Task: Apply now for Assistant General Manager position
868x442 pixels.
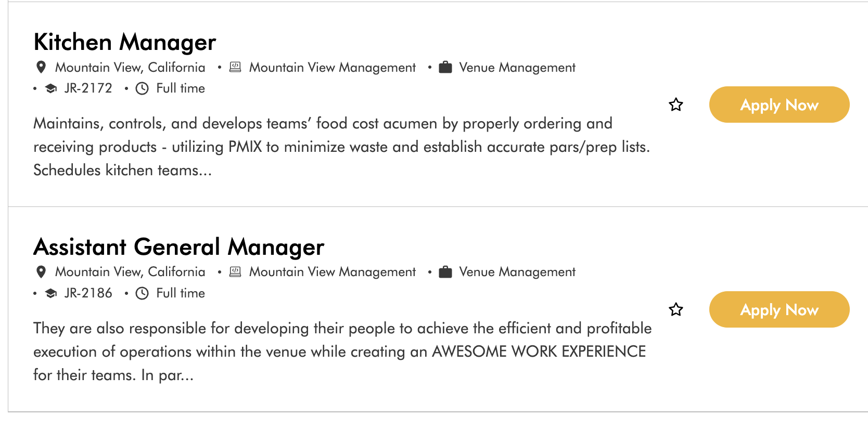Action: (x=779, y=309)
